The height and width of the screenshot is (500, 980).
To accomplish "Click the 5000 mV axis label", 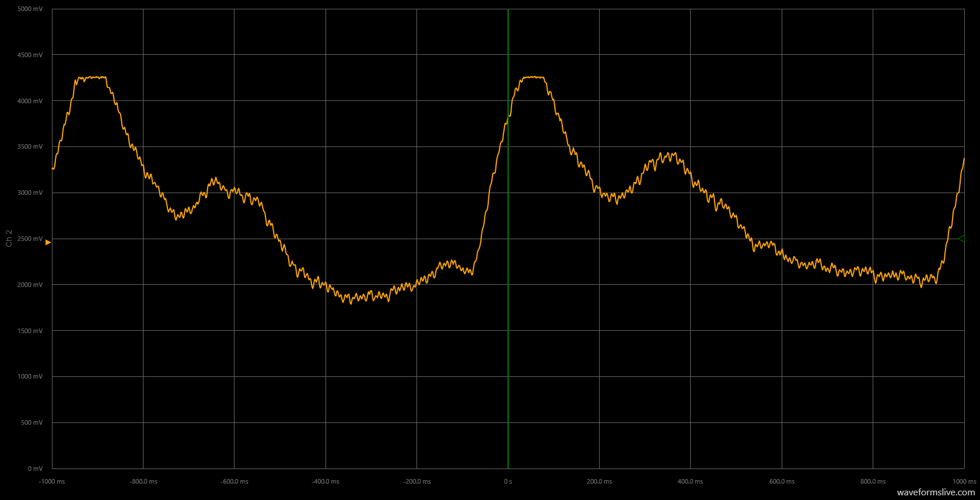I will (x=30, y=9).
